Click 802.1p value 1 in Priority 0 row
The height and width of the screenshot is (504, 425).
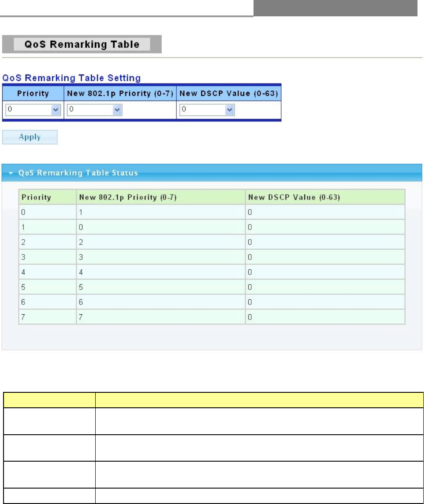(x=161, y=212)
